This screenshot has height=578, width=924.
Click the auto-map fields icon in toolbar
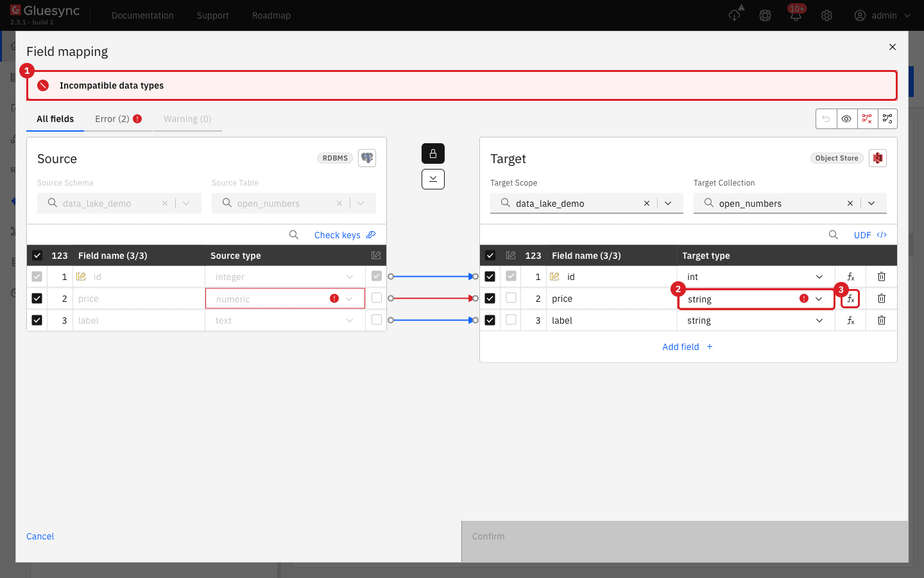(x=887, y=119)
